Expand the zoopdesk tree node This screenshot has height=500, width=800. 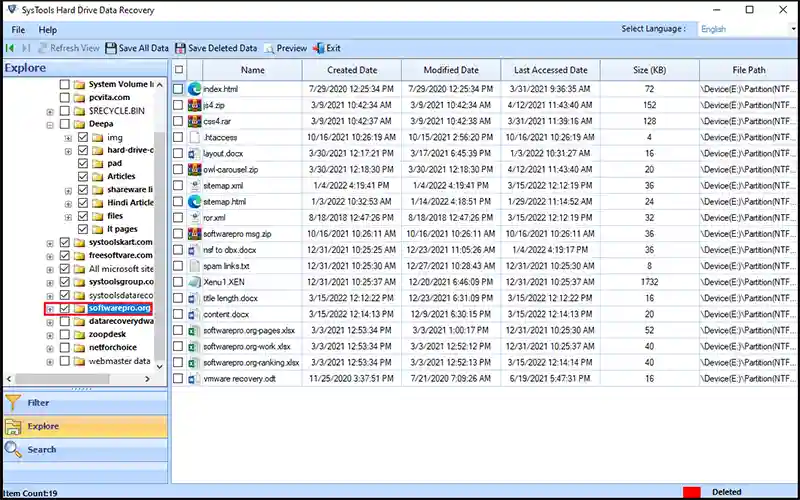coord(50,336)
